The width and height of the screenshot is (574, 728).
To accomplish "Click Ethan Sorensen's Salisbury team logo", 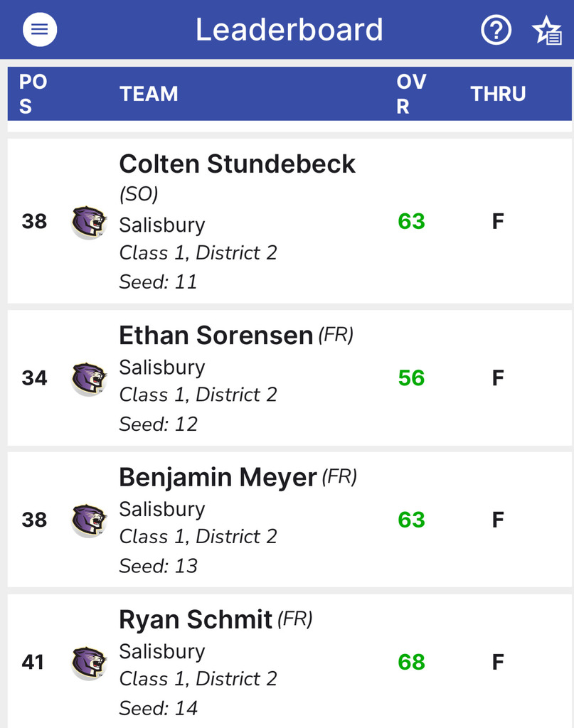I will 89,378.
